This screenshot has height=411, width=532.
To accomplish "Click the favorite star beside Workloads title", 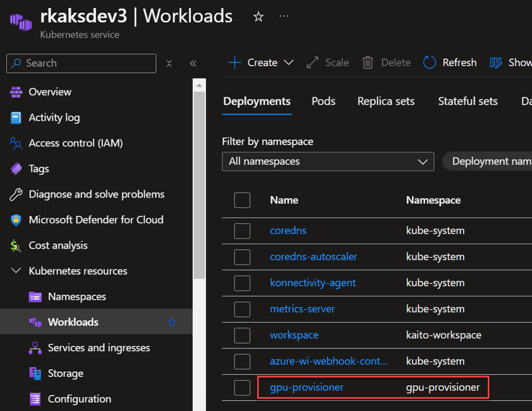I will (258, 17).
